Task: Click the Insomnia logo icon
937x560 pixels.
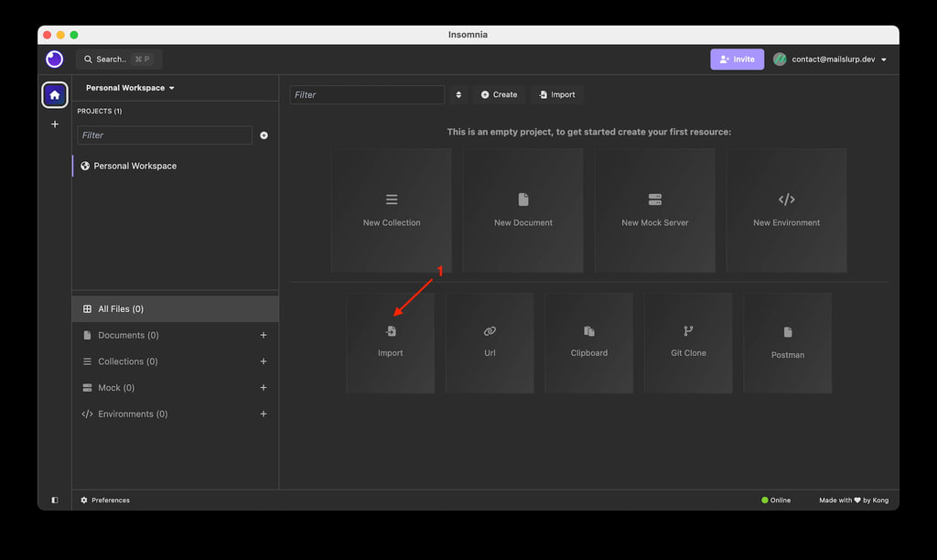Action: click(x=54, y=59)
